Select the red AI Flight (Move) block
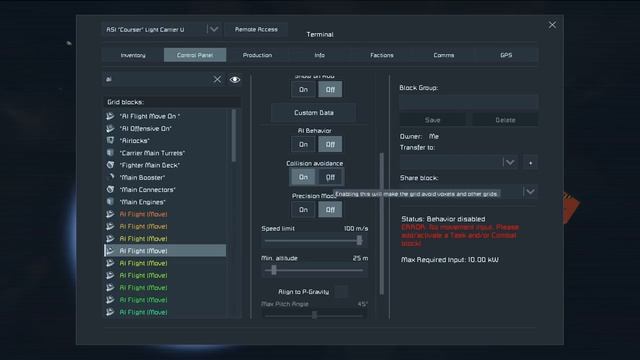 click(165, 214)
